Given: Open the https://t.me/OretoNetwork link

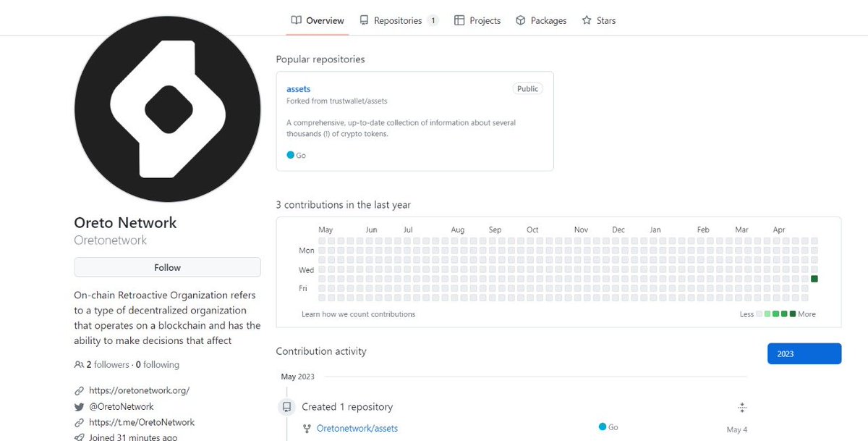Looking at the screenshot, I should pyautogui.click(x=142, y=422).
